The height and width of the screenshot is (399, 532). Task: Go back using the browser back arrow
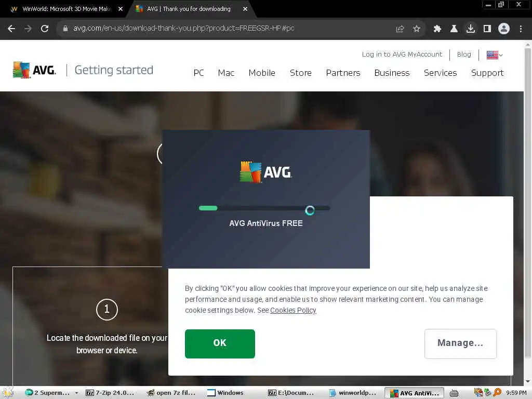(x=11, y=29)
